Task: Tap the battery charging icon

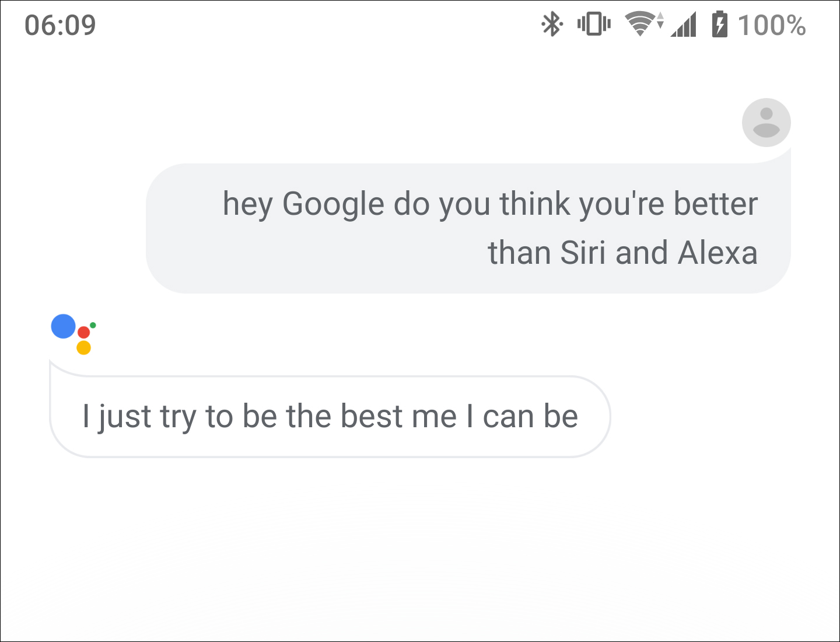Action: coord(720,25)
